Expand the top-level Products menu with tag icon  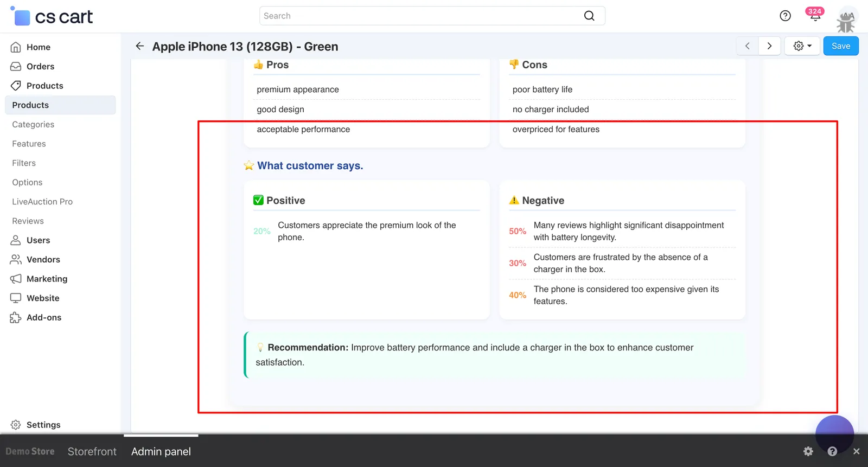44,86
